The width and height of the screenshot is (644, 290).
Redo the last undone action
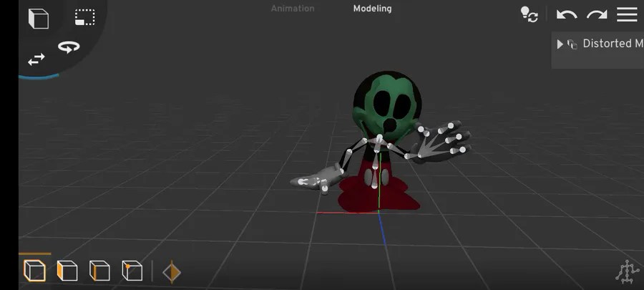[597, 15]
